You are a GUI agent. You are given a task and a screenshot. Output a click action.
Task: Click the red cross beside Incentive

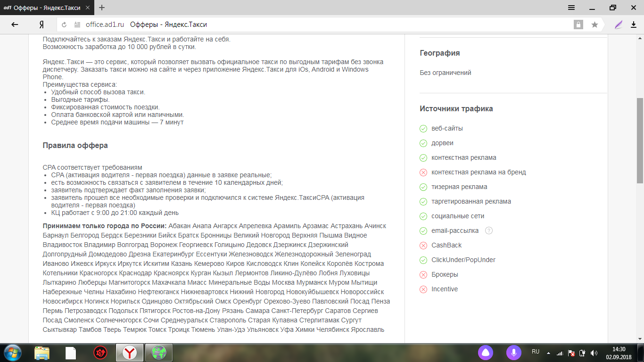(423, 289)
